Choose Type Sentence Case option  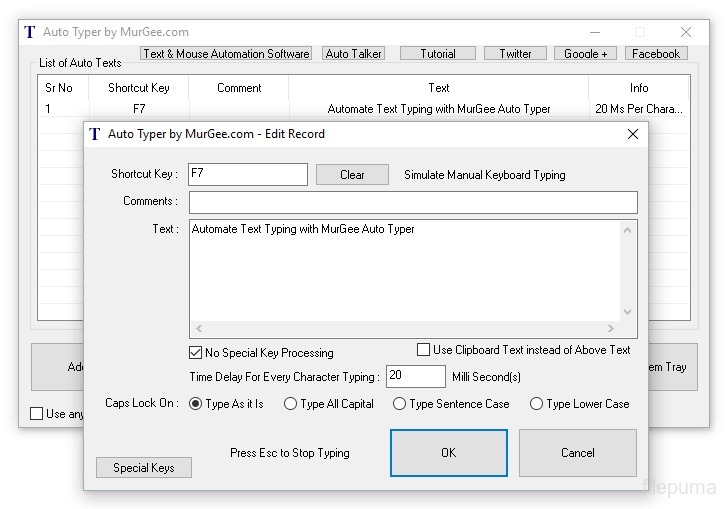(x=399, y=404)
